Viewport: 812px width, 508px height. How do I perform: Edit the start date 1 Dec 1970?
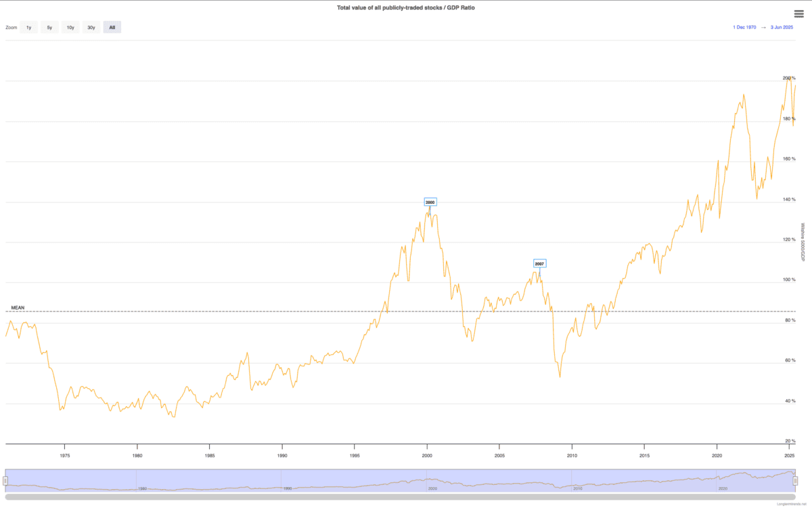[744, 27]
